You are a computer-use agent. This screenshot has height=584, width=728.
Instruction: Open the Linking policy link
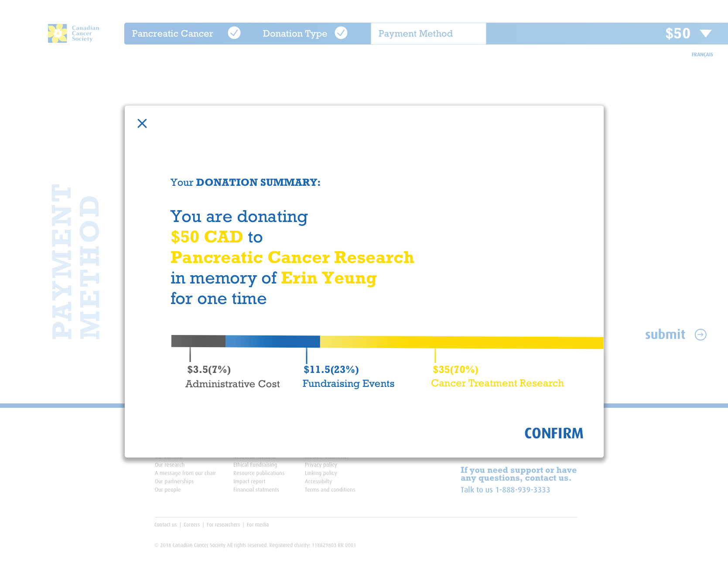click(x=321, y=473)
